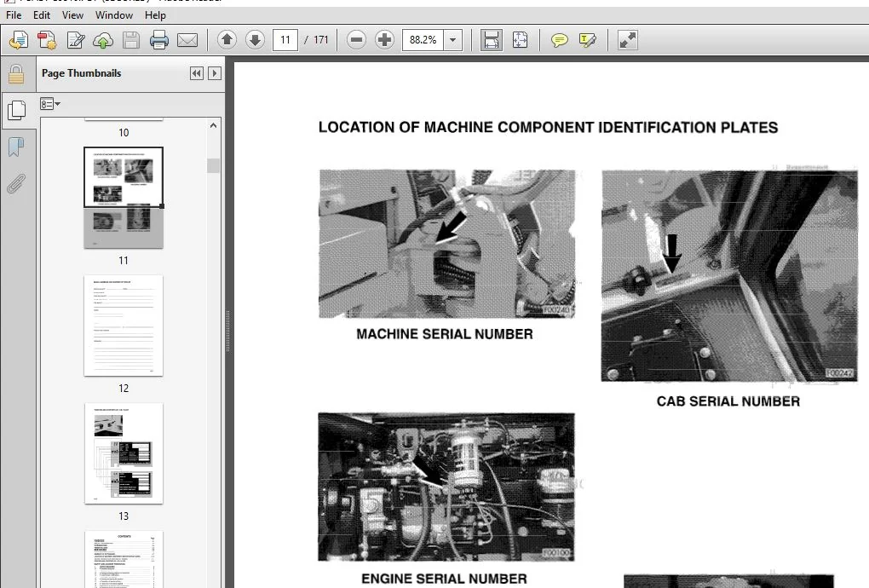This screenshot has height=588, width=869.
Task: Open the Page Thumbnails pane icon
Action: (17, 110)
